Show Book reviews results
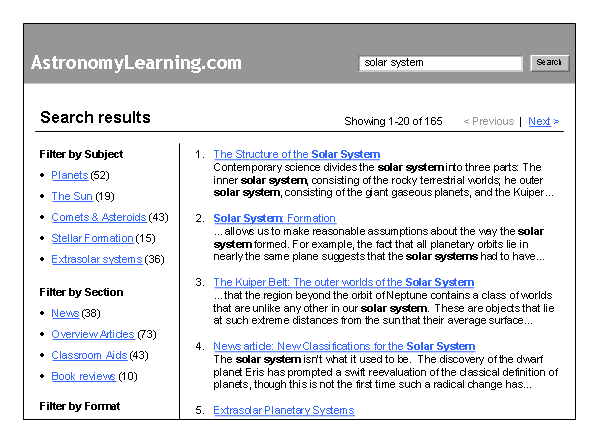599x443 pixels. click(83, 376)
